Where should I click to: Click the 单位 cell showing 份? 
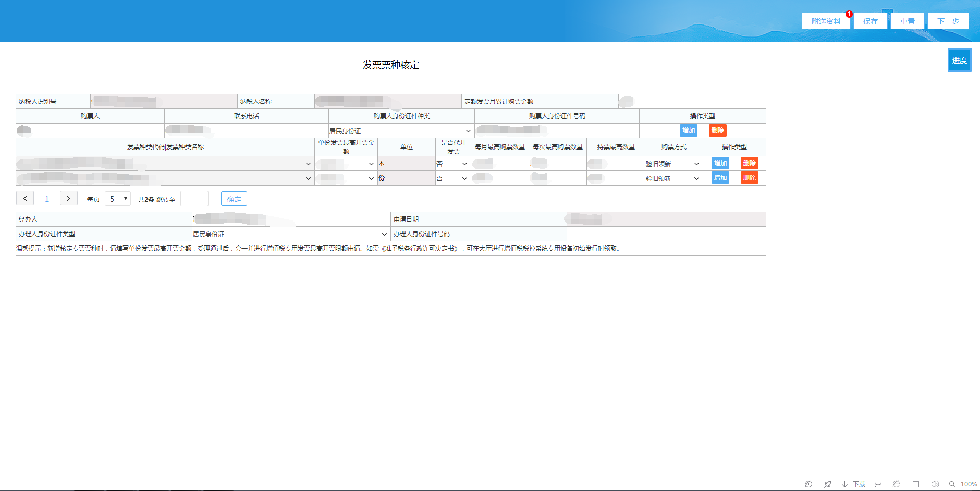click(407, 178)
